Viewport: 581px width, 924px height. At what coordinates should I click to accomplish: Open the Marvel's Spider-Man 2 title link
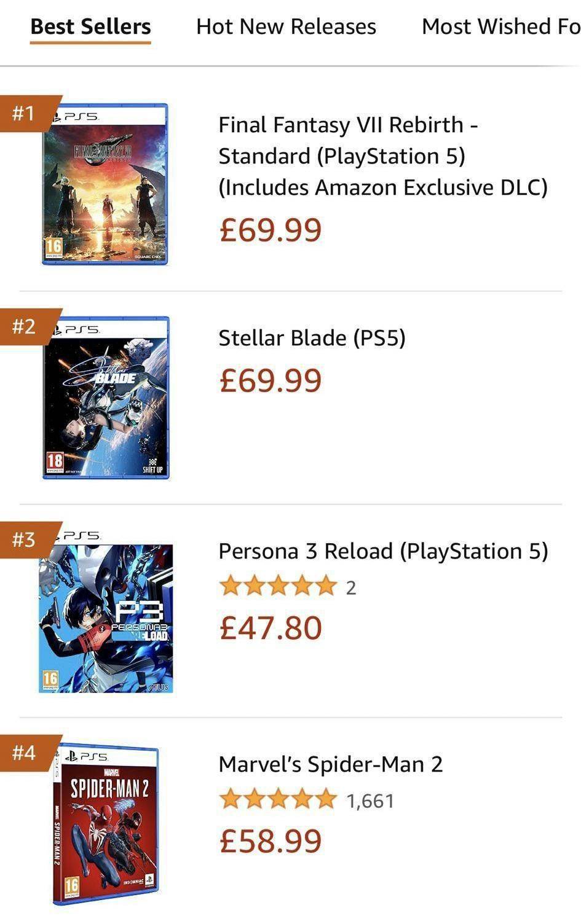pyautogui.click(x=330, y=764)
